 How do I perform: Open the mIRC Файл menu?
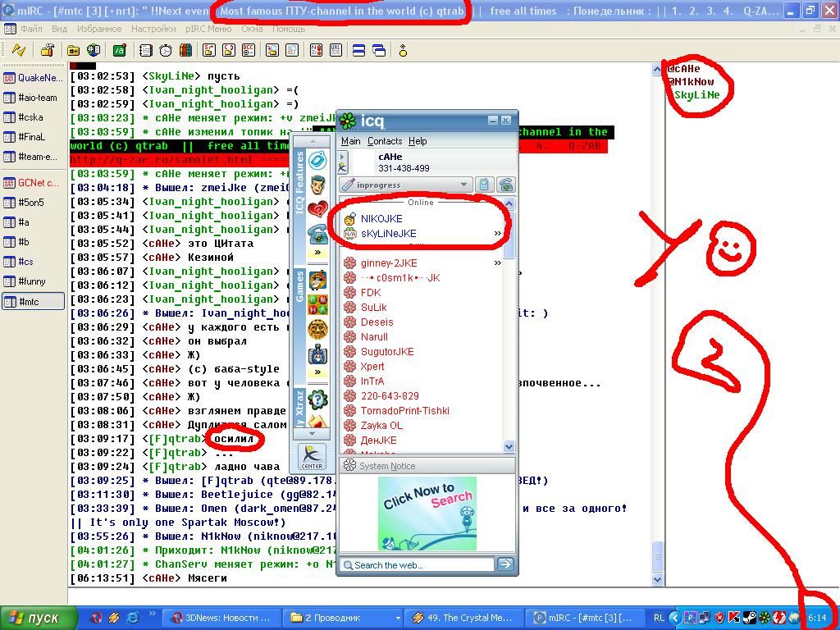click(31, 29)
